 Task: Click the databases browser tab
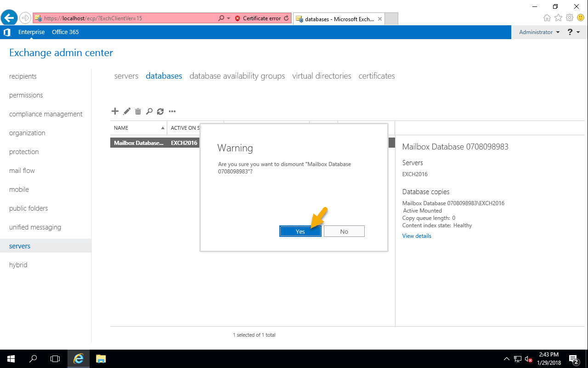point(338,19)
